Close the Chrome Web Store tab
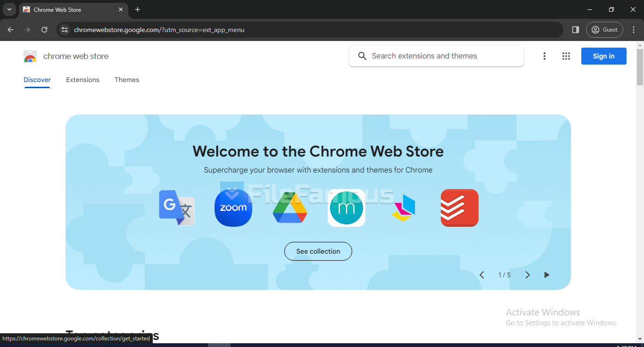The height and width of the screenshot is (347, 644). 121,9
